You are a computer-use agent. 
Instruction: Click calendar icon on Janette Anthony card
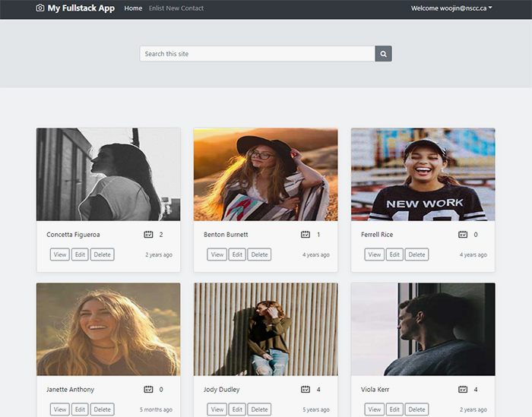(x=148, y=390)
